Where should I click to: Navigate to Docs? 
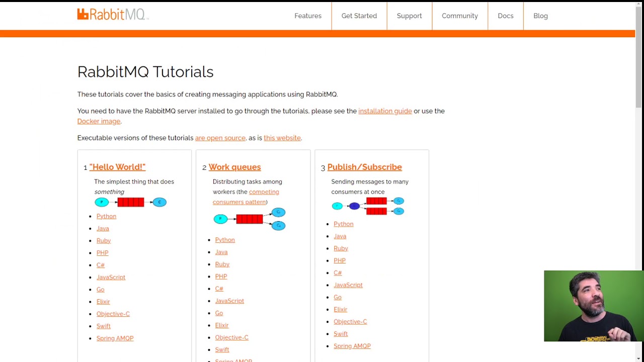tap(506, 16)
